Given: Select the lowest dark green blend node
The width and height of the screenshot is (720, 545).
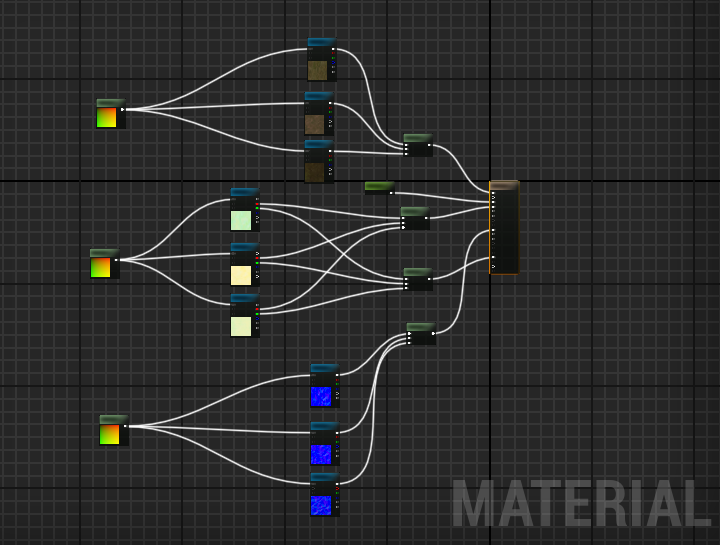Looking at the screenshot, I should 420,335.
